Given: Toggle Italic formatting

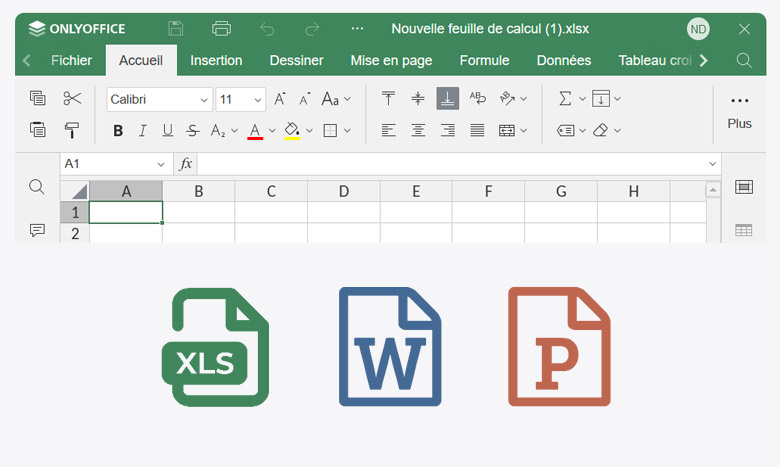Looking at the screenshot, I should (x=143, y=131).
